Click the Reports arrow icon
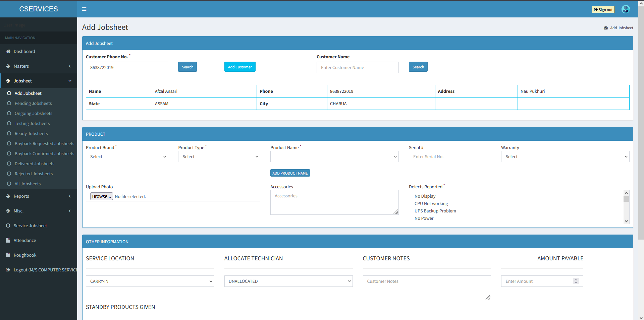Screen dimensions: 644x320 [x=8, y=196]
